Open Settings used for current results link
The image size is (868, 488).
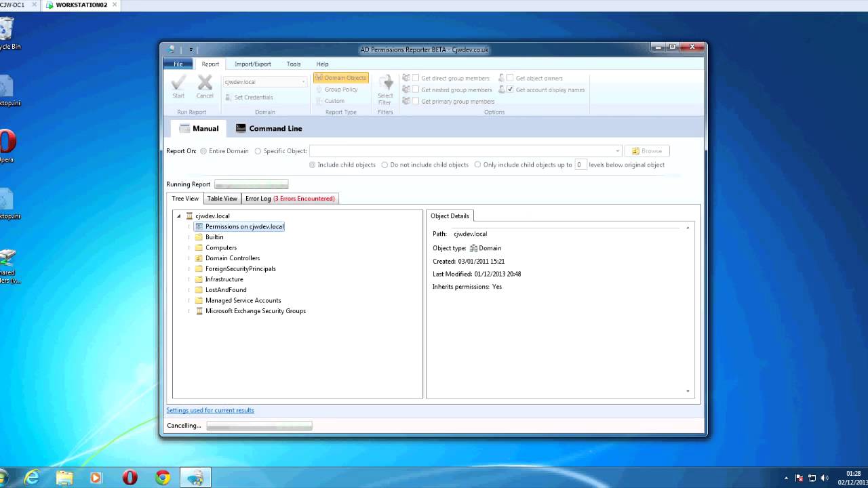point(210,410)
